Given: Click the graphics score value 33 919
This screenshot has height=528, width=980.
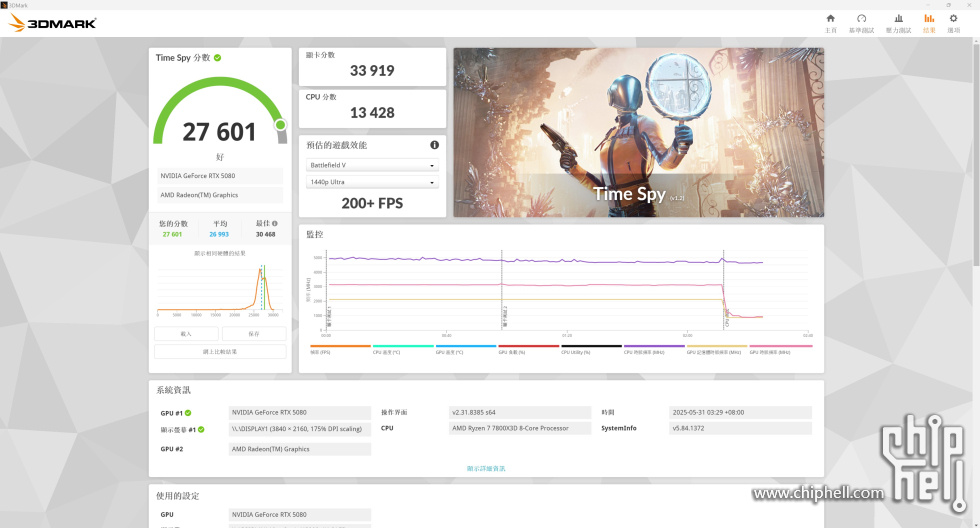Looking at the screenshot, I should pyautogui.click(x=372, y=71).
